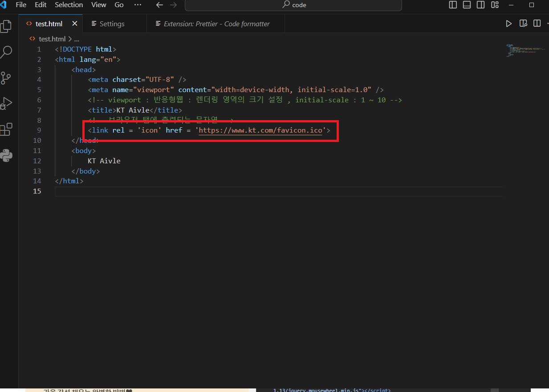This screenshot has height=392, width=549.
Task: Open the kt.com favicon link
Action: [260, 130]
